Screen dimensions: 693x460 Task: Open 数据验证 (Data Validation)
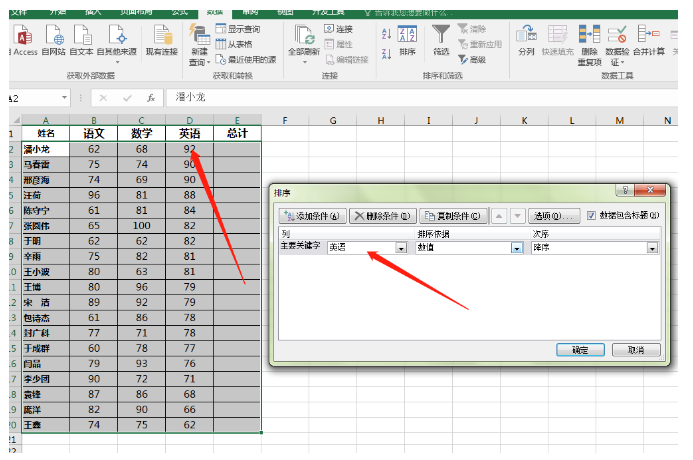617,45
